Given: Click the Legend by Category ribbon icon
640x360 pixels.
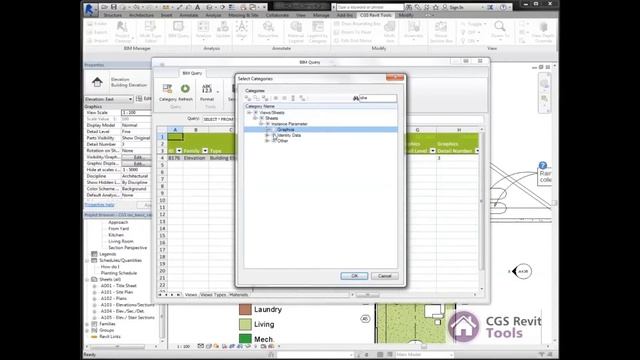Looking at the screenshot, I should pyautogui.click(x=318, y=27).
